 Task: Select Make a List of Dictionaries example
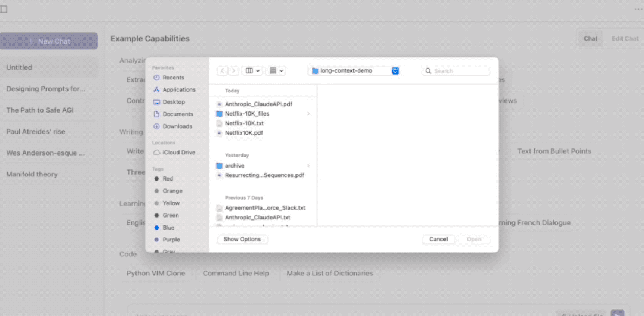click(x=330, y=273)
